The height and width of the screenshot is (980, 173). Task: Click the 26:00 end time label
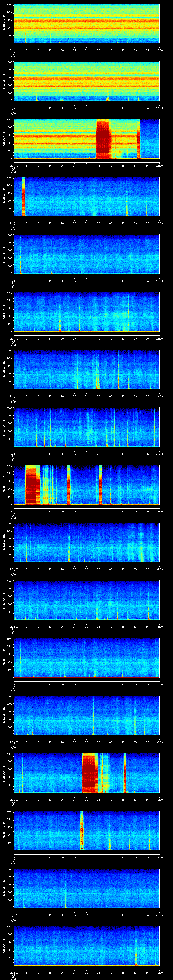(159, 223)
